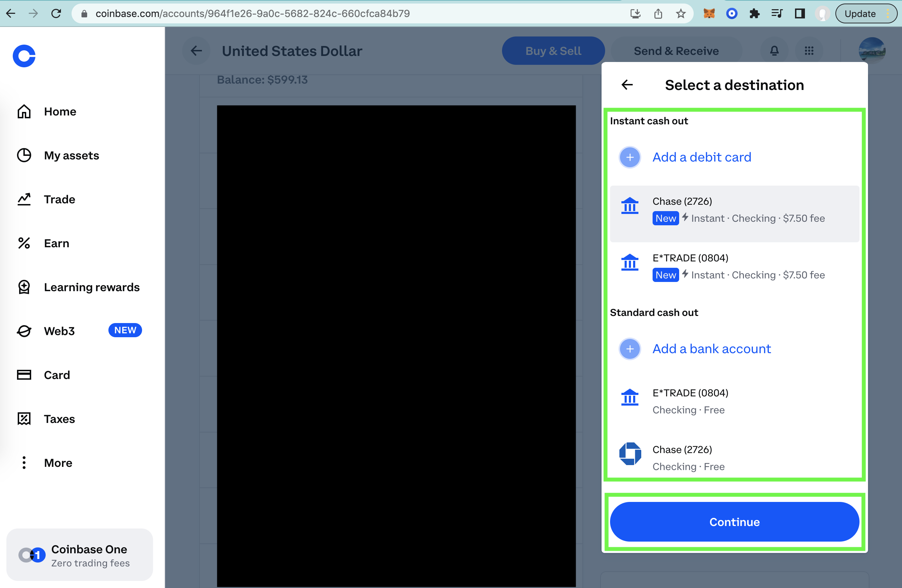
Task: Click the plus icon for debit card
Action: [630, 157]
